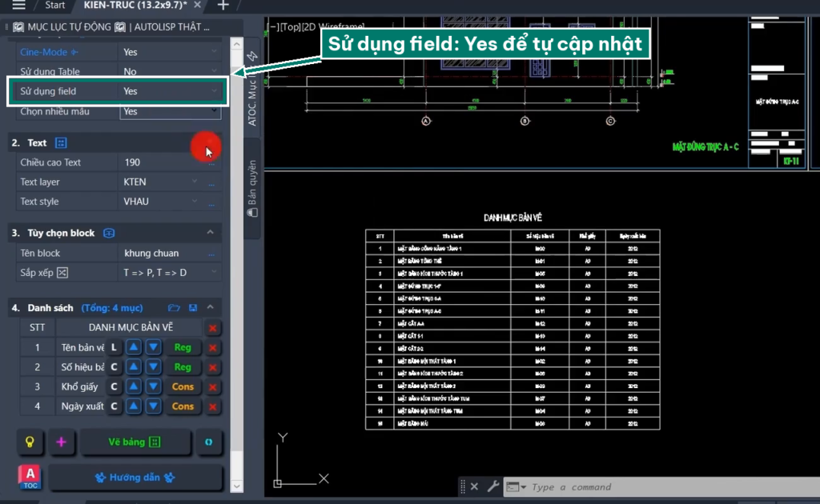Viewport: 820px width, 504px height.
Task: Toggle the Sắp xếp sort icon
Action: click(x=62, y=273)
